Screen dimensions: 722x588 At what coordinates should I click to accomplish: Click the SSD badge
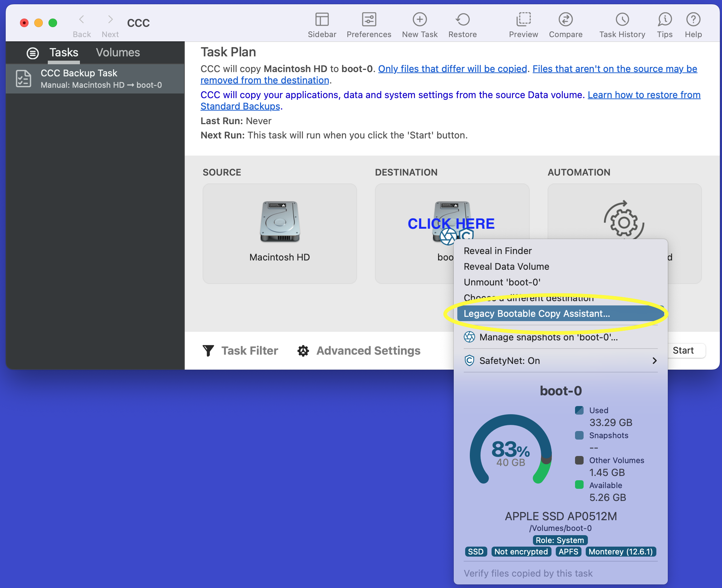click(476, 552)
